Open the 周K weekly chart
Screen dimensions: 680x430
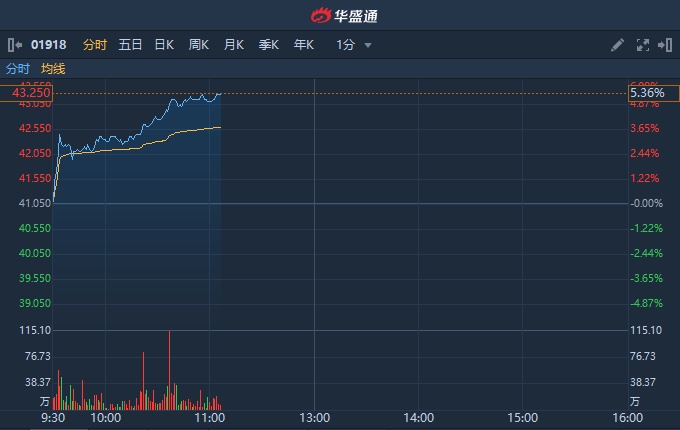click(x=199, y=45)
